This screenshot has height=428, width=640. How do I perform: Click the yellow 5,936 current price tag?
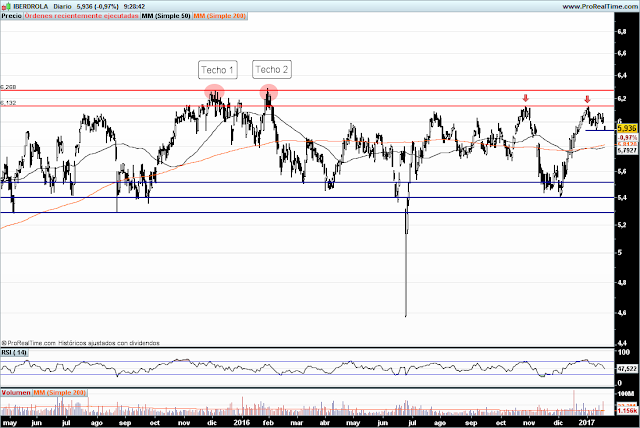tap(627, 129)
